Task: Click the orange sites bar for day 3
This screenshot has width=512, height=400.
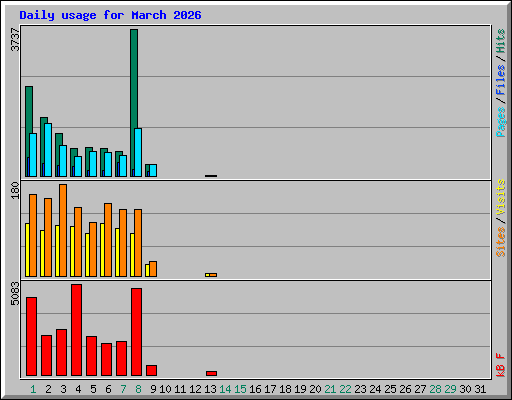Action: (63, 230)
